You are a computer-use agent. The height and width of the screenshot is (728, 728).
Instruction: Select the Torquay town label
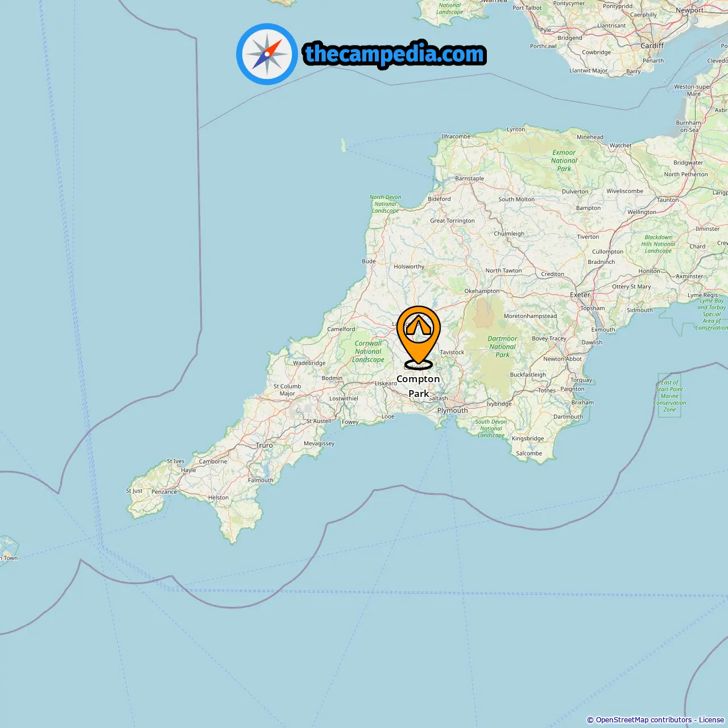tap(581, 380)
